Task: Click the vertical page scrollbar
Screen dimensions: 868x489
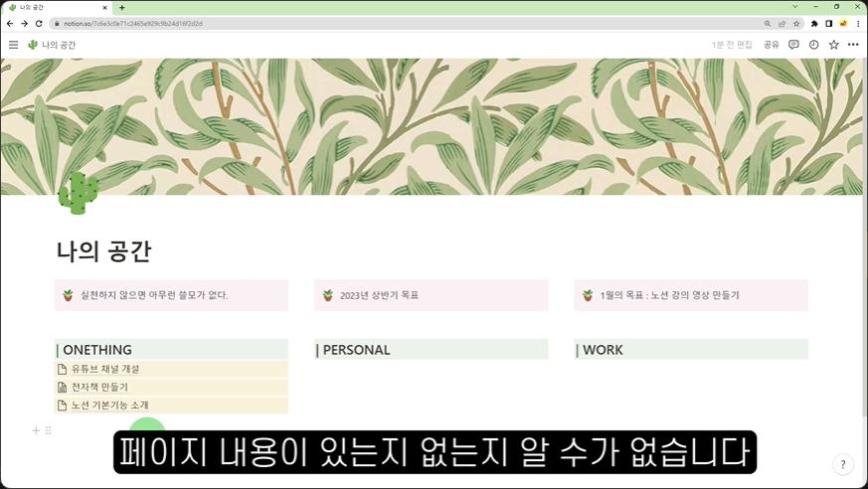Action: [x=865, y=238]
